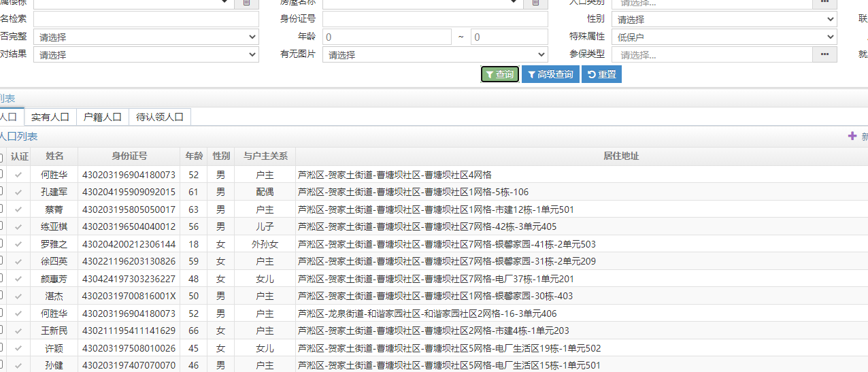
Task: Focus the 身份证号 input field
Action: [435, 19]
